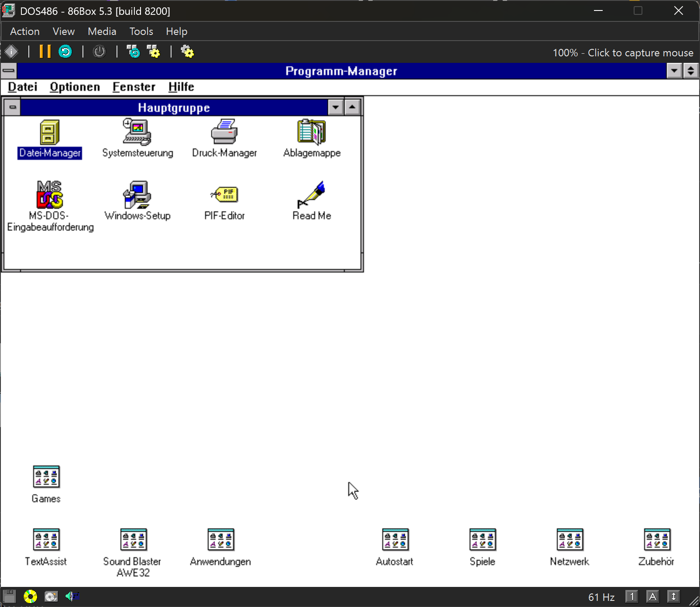
Task: Open the Datei menu in Programm-Manager
Action: click(23, 87)
